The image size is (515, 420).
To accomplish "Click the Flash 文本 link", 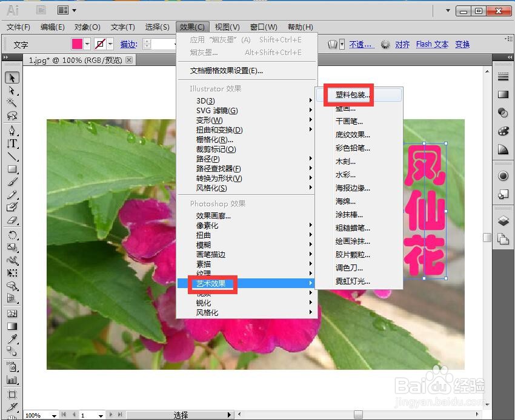I will click(x=432, y=44).
